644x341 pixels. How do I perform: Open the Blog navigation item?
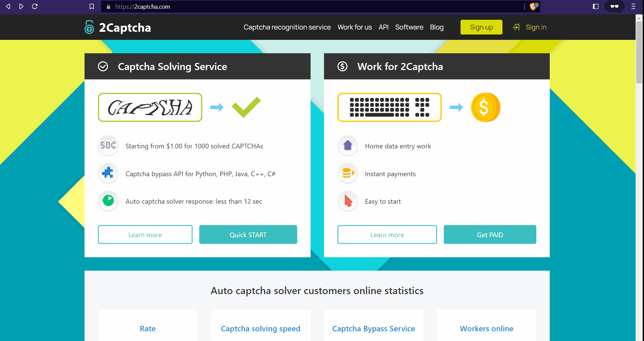tap(437, 27)
